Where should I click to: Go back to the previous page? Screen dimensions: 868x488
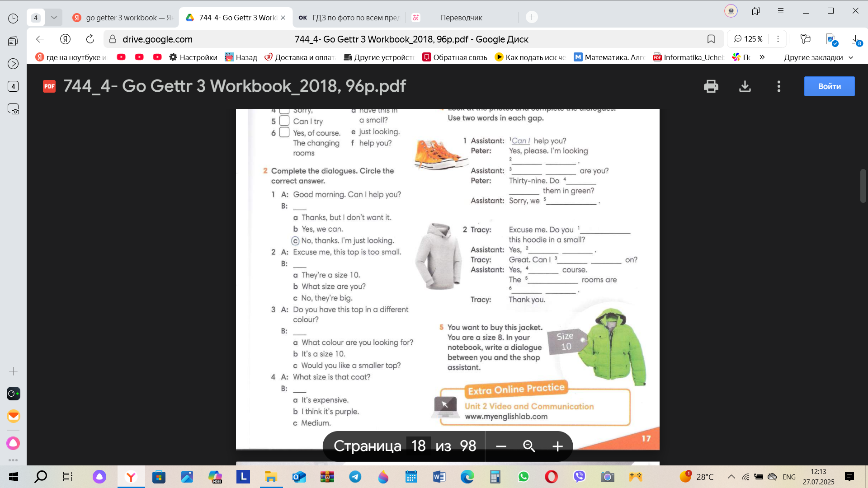click(x=40, y=39)
